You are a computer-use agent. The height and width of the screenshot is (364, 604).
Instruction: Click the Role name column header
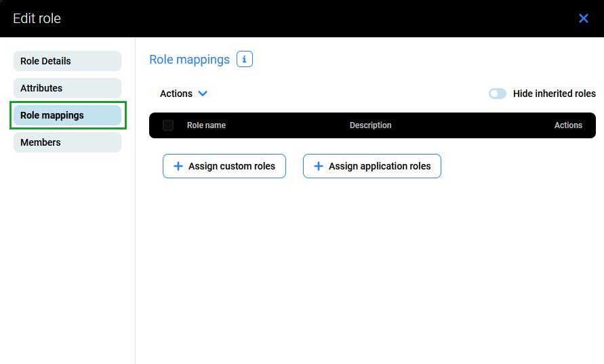(206, 125)
